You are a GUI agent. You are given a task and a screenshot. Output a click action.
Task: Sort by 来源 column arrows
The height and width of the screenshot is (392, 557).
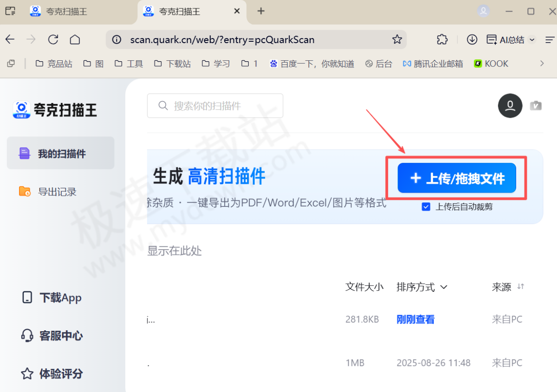pos(521,287)
